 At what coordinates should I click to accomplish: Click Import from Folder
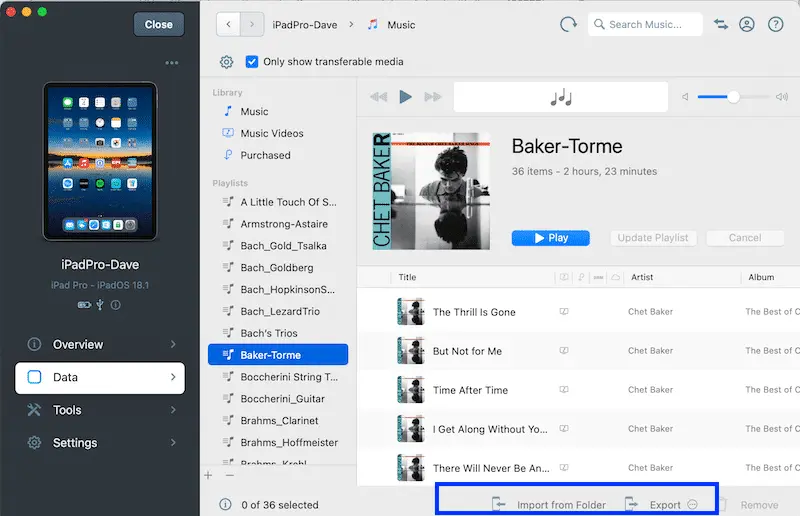[x=550, y=505]
